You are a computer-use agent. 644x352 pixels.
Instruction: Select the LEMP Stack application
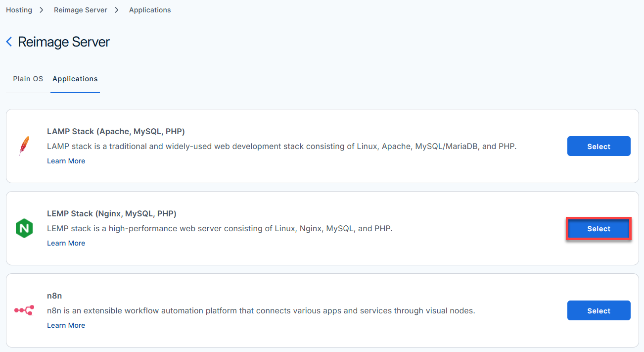click(x=598, y=229)
